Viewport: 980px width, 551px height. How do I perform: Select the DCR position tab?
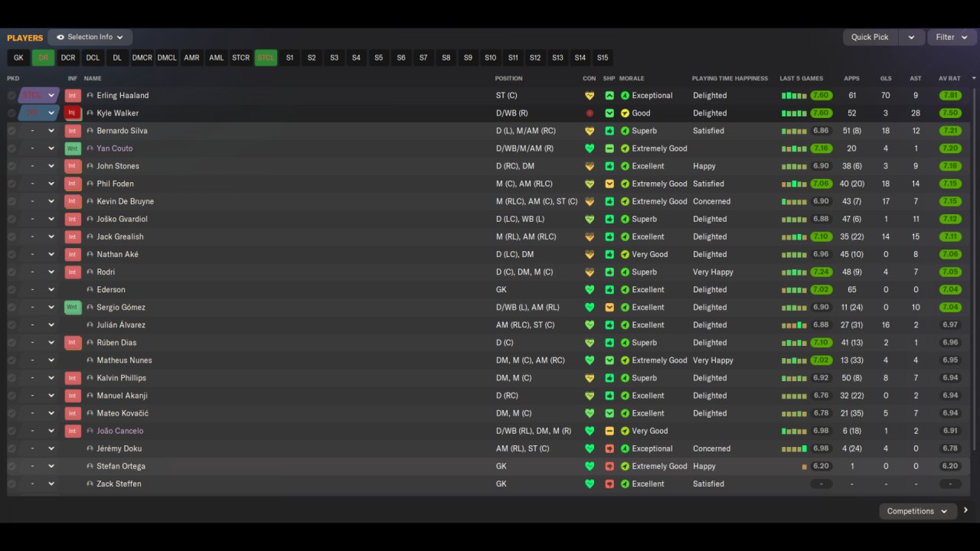tap(68, 57)
